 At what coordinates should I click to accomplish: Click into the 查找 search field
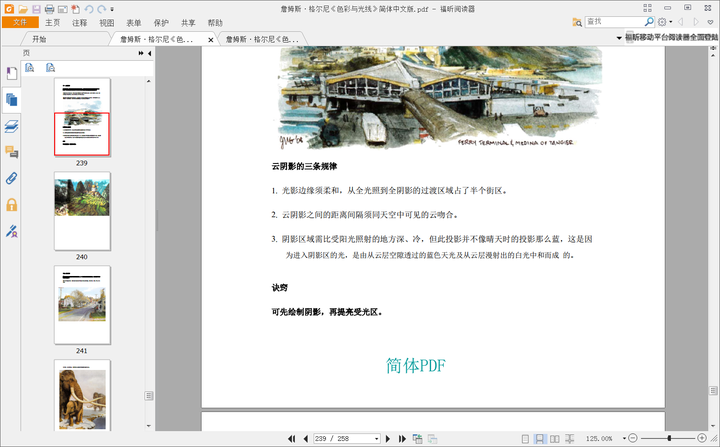[614, 22]
